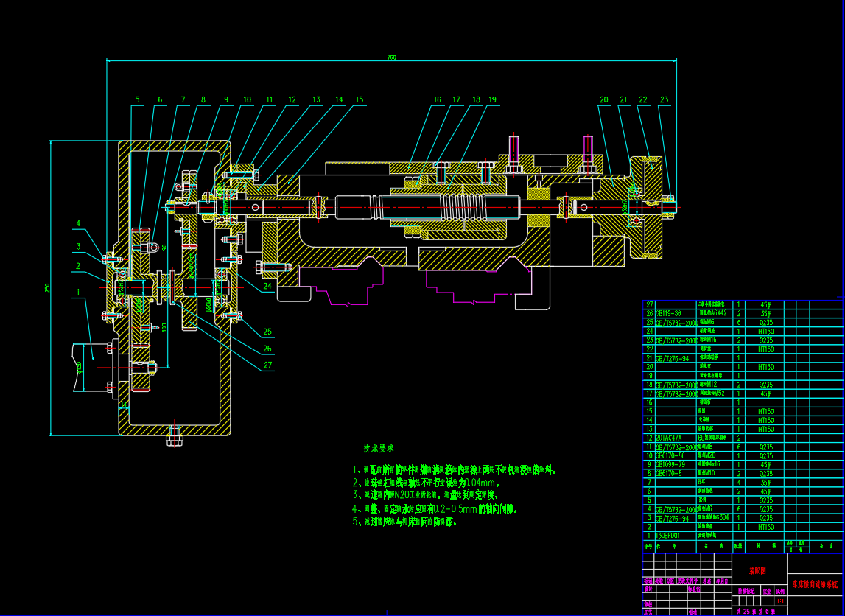
Task: Select the 技术要求 heading text
Action: pyautogui.click(x=378, y=448)
